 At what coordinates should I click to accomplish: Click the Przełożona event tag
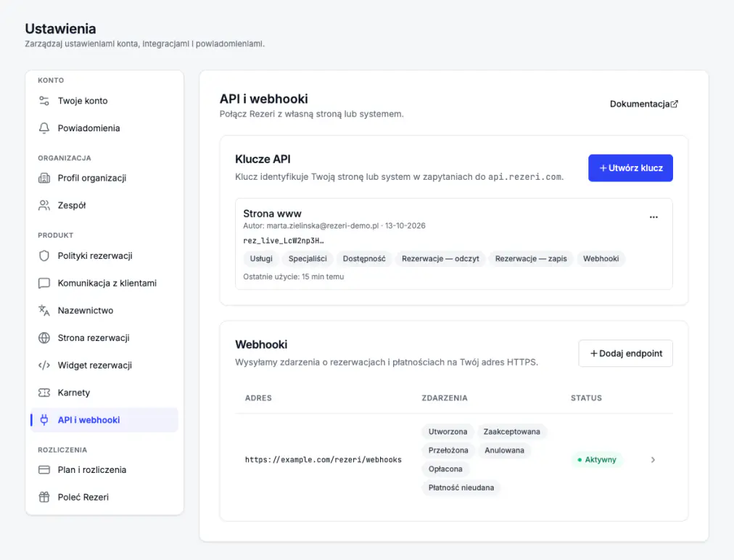click(x=448, y=450)
